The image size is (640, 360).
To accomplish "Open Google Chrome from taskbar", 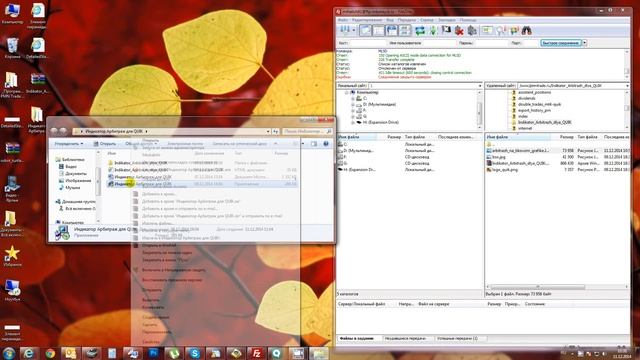I will 50,353.
